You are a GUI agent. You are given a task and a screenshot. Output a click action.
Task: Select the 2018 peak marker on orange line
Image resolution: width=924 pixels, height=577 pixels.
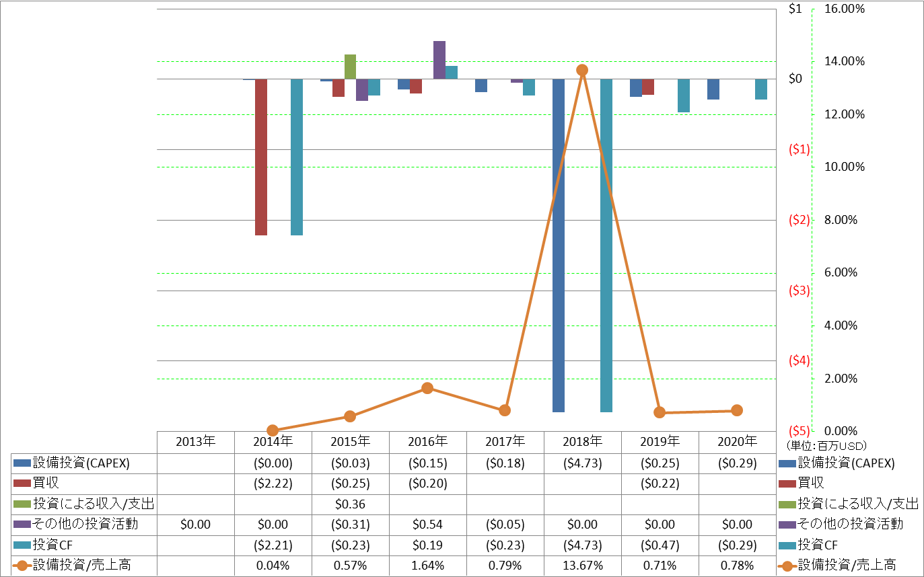[x=582, y=70]
